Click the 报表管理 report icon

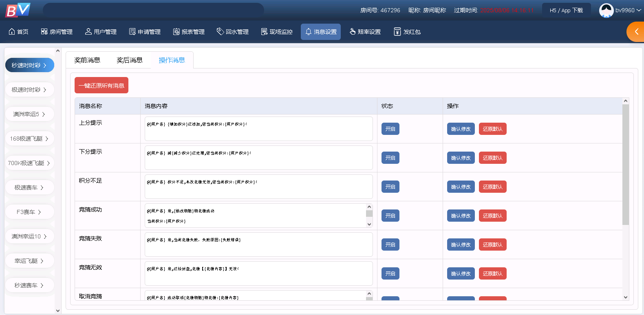[x=176, y=32]
